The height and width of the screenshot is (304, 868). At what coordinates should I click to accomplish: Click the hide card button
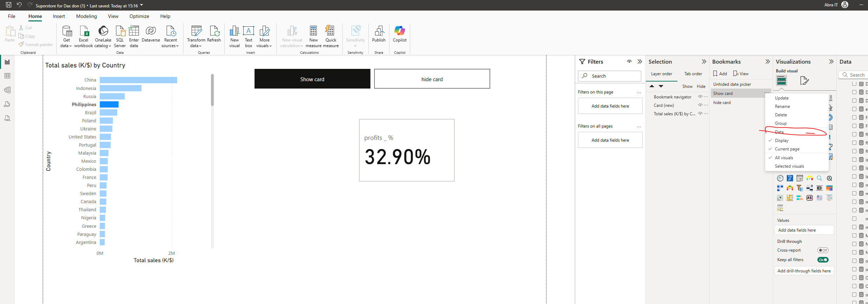(432, 79)
